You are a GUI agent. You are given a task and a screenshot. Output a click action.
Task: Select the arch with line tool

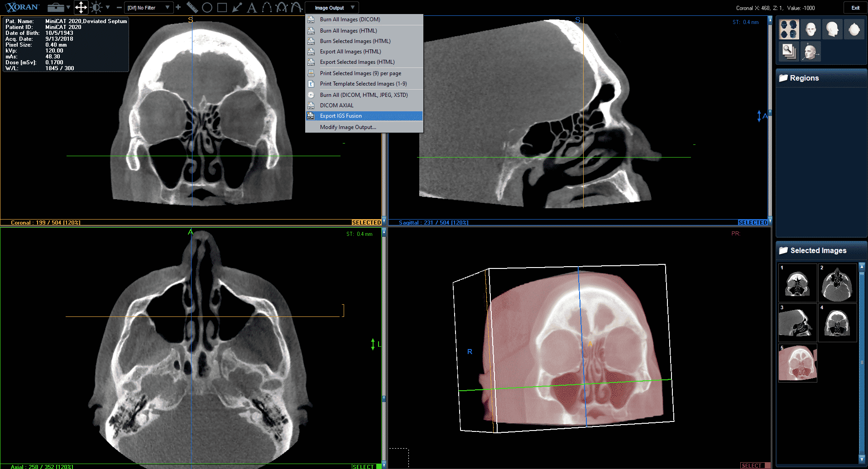click(297, 7)
